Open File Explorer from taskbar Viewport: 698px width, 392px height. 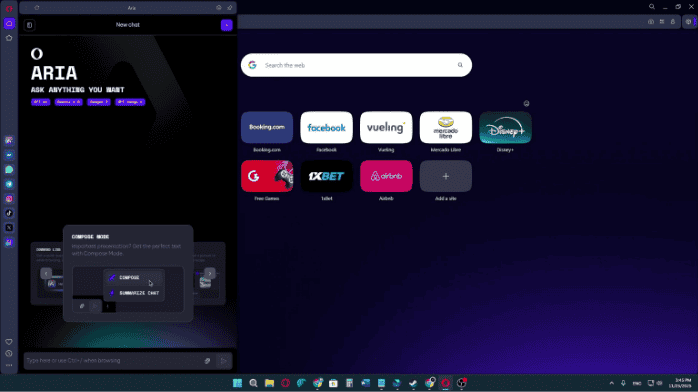point(269,383)
